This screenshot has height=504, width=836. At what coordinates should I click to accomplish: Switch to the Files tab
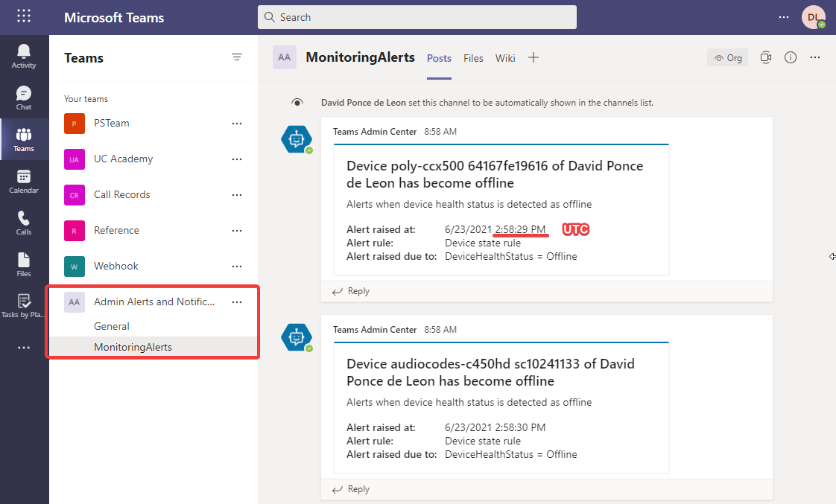pos(473,58)
